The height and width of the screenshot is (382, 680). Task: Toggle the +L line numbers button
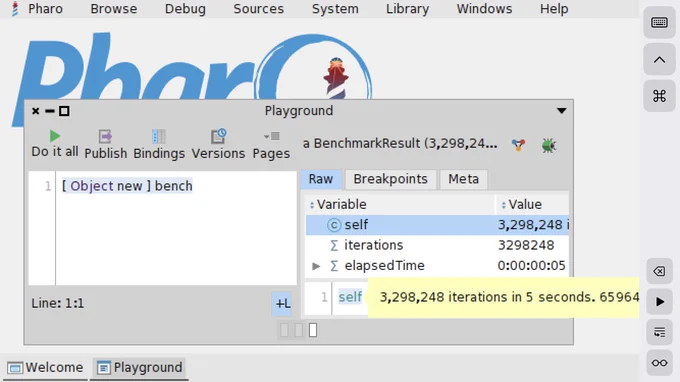283,304
